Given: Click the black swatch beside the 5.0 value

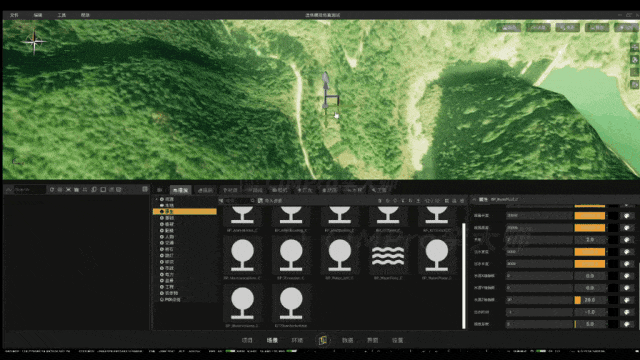Looking at the screenshot, I should pos(613,324).
